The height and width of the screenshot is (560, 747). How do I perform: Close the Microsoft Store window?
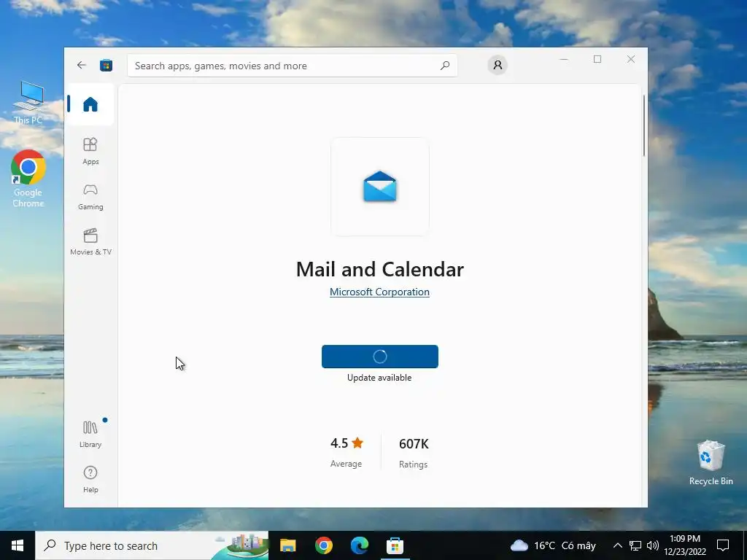click(631, 59)
